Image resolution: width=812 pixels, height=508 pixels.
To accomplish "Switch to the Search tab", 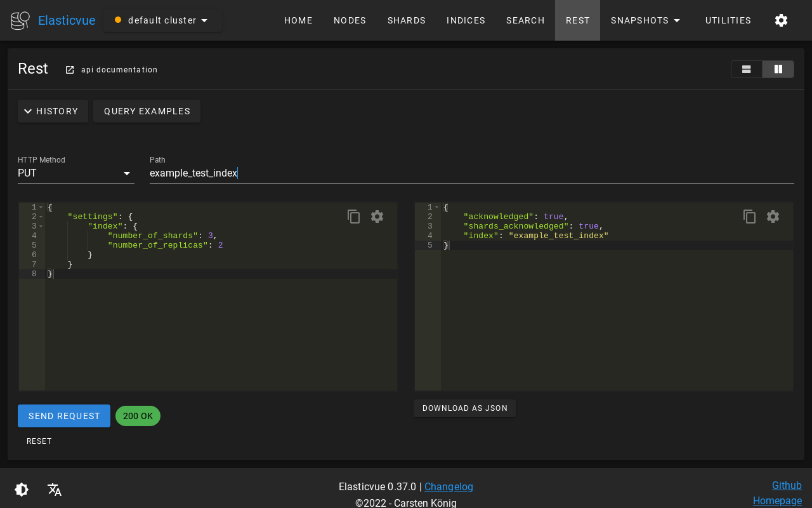I will click(x=525, y=20).
